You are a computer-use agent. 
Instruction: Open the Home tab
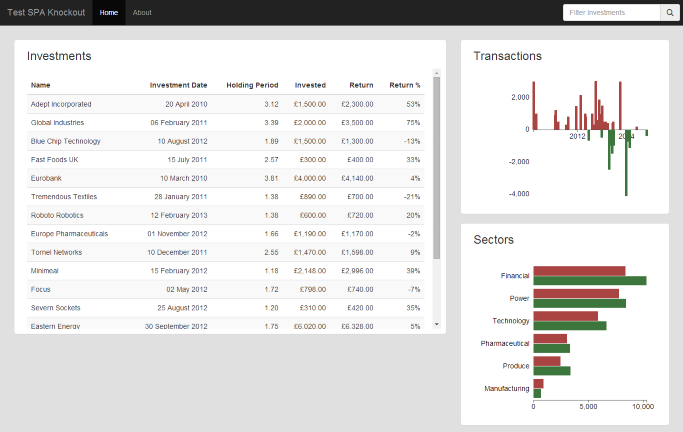coord(109,13)
